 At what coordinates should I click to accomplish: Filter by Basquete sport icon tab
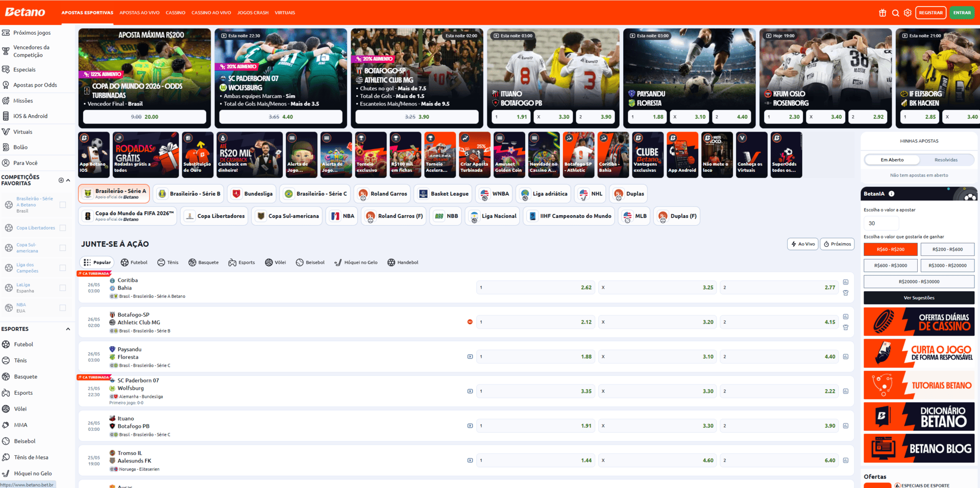203,263
